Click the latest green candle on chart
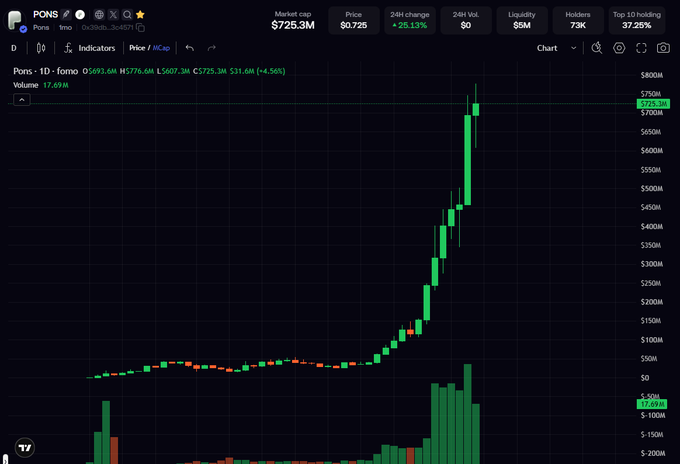Image resolution: width=680 pixels, height=464 pixels. [476, 110]
